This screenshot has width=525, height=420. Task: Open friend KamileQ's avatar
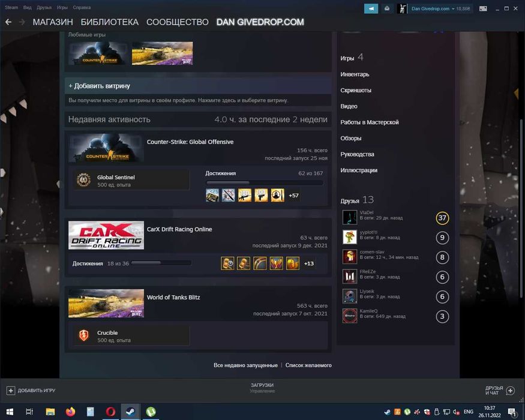tap(350, 316)
